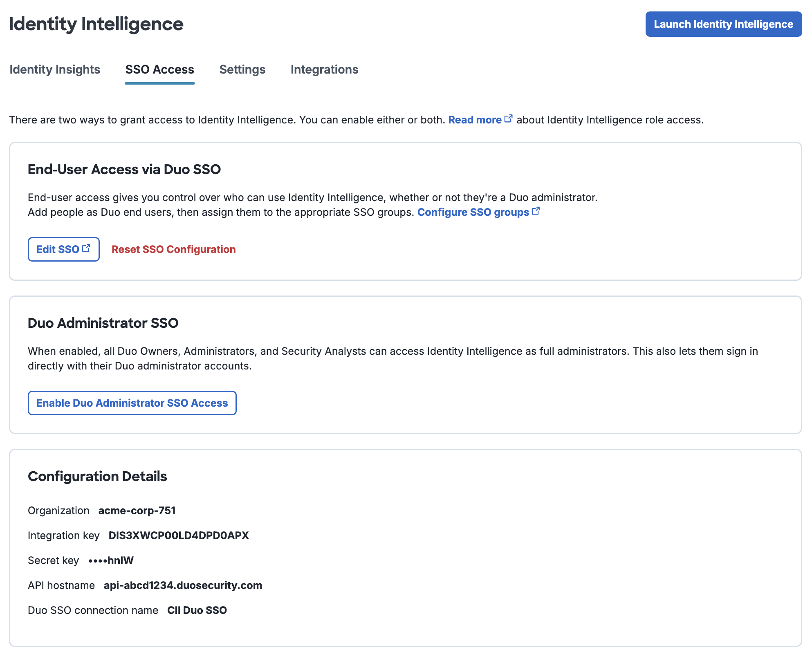Image resolution: width=812 pixels, height=656 pixels.
Task: Click Reset SSO Configuration
Action: pyautogui.click(x=173, y=249)
